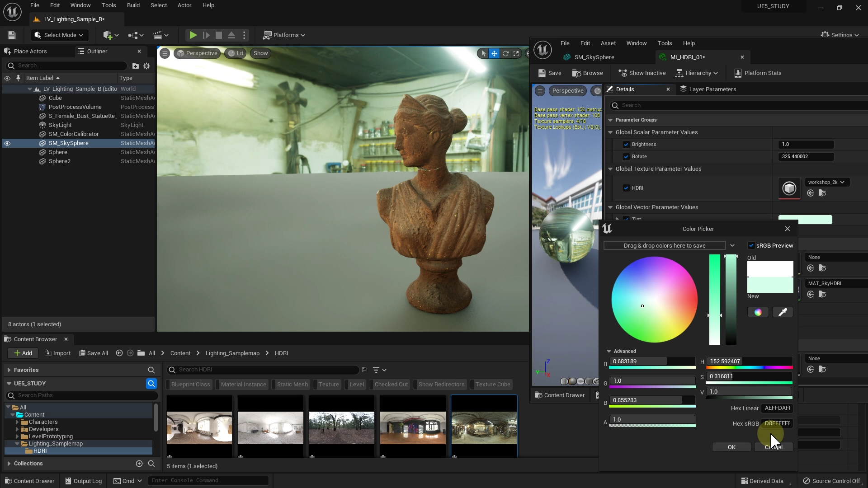Click OK in the Color Picker

point(731,447)
